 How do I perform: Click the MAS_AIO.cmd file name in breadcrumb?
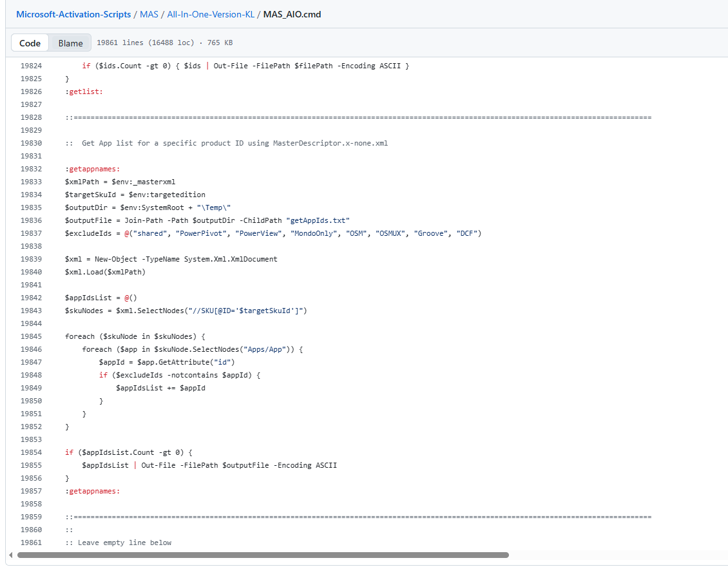pyautogui.click(x=292, y=14)
